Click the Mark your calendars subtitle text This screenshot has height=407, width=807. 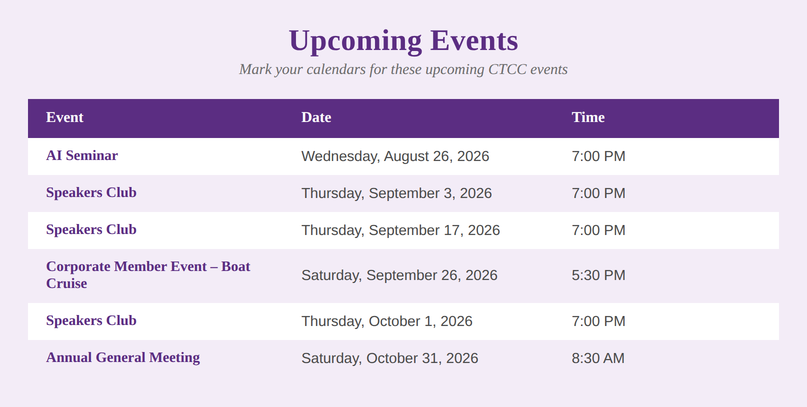pos(404,69)
